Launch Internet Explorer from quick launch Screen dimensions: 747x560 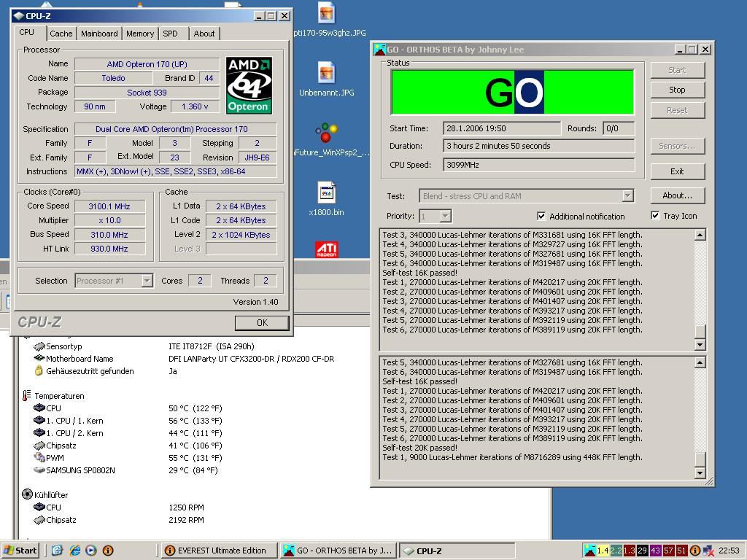[x=74, y=551]
